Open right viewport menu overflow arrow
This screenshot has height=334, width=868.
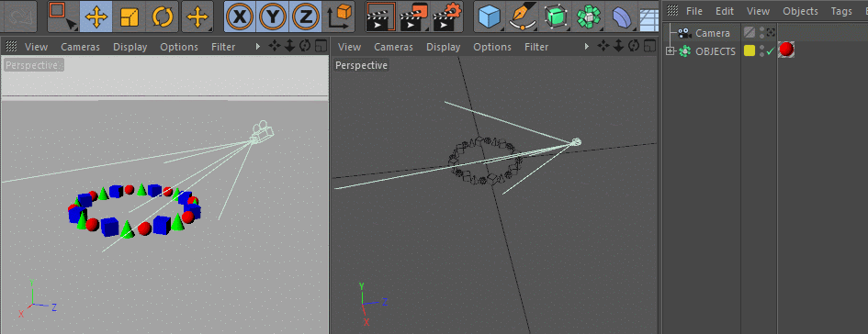[x=587, y=47]
